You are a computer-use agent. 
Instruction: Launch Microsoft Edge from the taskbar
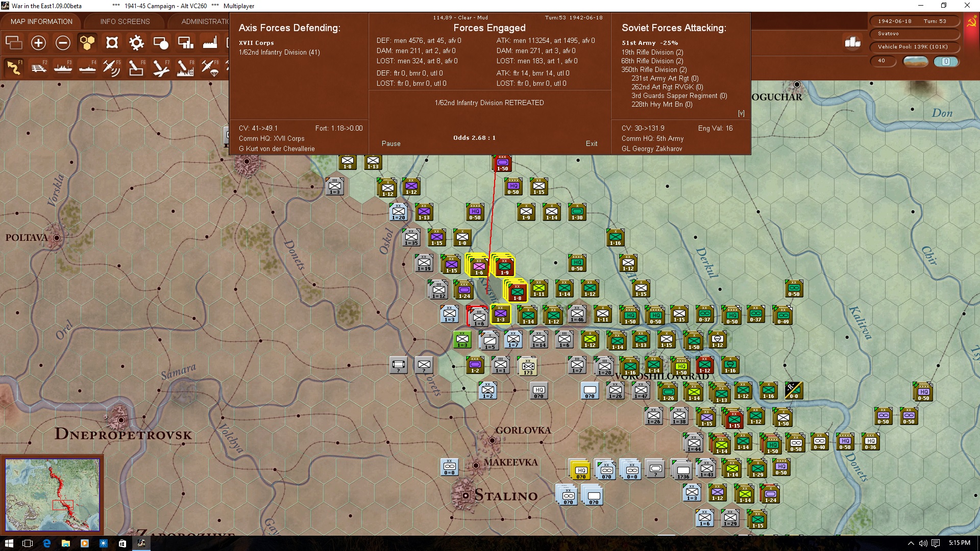(x=46, y=543)
